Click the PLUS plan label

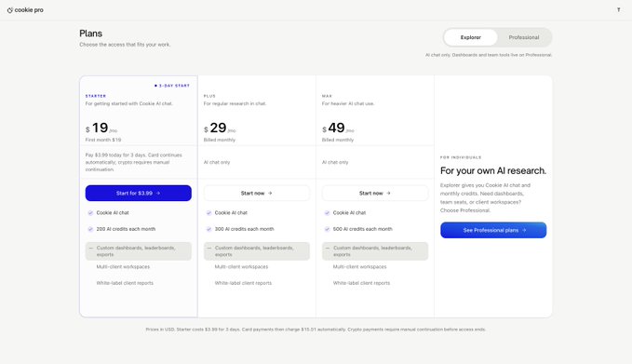coord(209,96)
